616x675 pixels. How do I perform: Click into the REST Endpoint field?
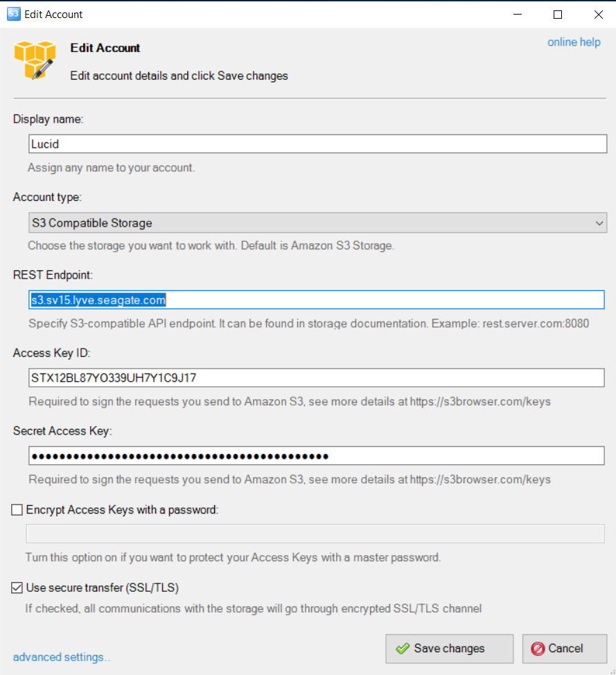[x=317, y=299]
